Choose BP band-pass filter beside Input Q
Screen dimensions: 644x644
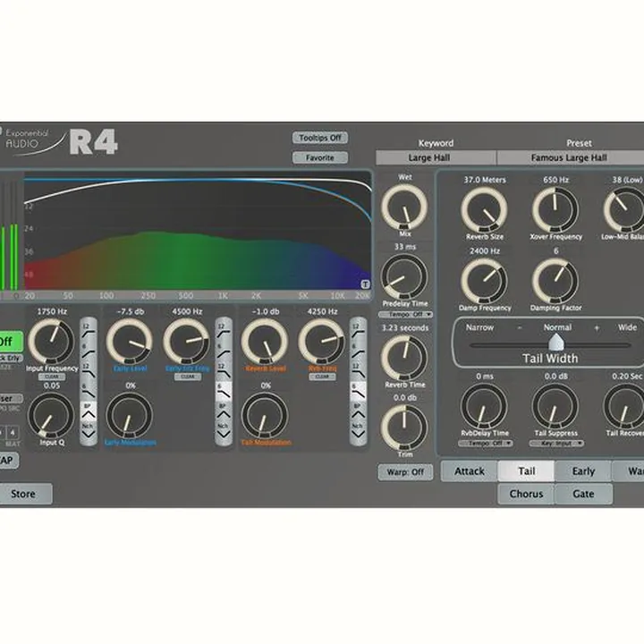89,411
